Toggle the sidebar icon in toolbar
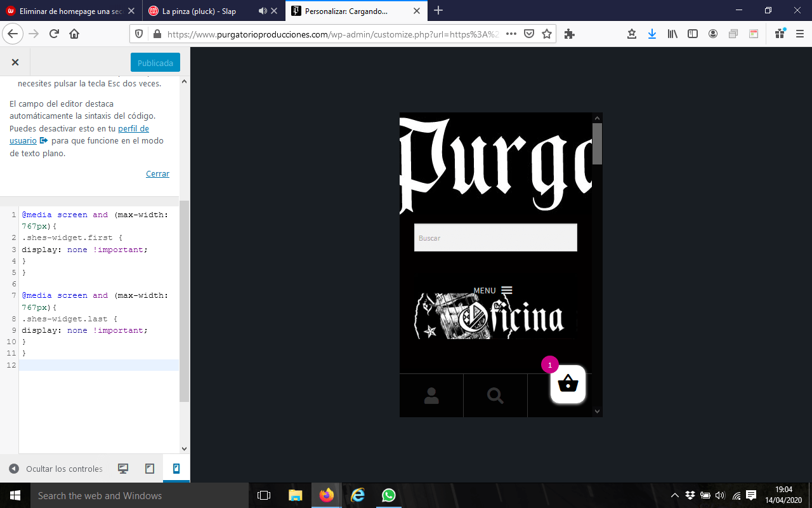The height and width of the screenshot is (508, 812). [x=693, y=34]
